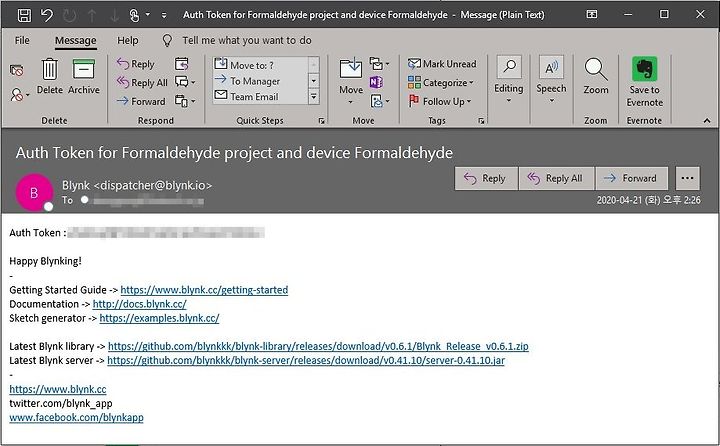Viewport: 720px width, 446px height.
Task: Open the Follow Up flag dropdown
Action: 440,101
